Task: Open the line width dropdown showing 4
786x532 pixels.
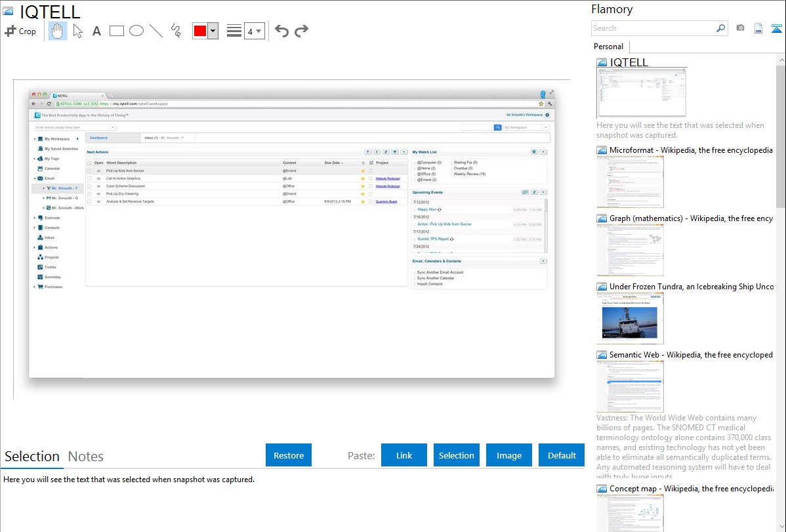Action: pyautogui.click(x=255, y=31)
